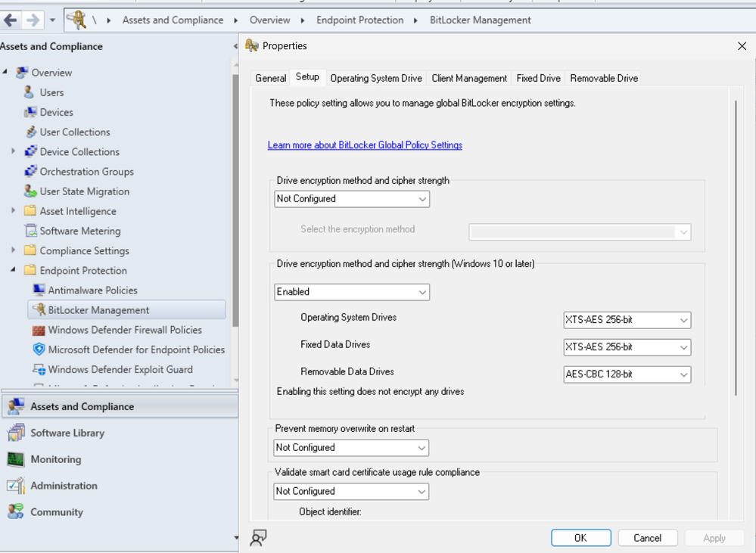Click the Properties dialog vertical scrollbar
The image size is (756, 553).
coord(736,248)
